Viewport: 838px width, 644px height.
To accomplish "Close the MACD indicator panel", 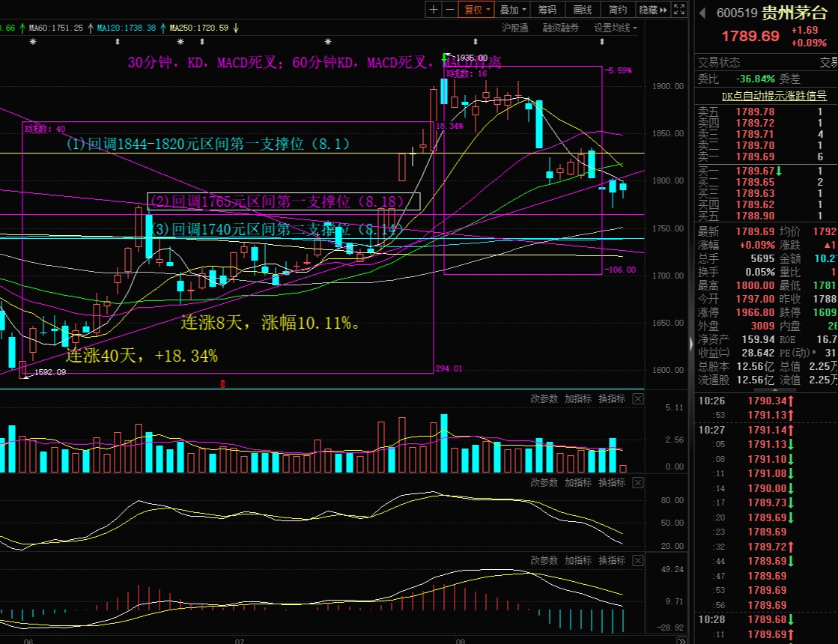I will click(638, 561).
